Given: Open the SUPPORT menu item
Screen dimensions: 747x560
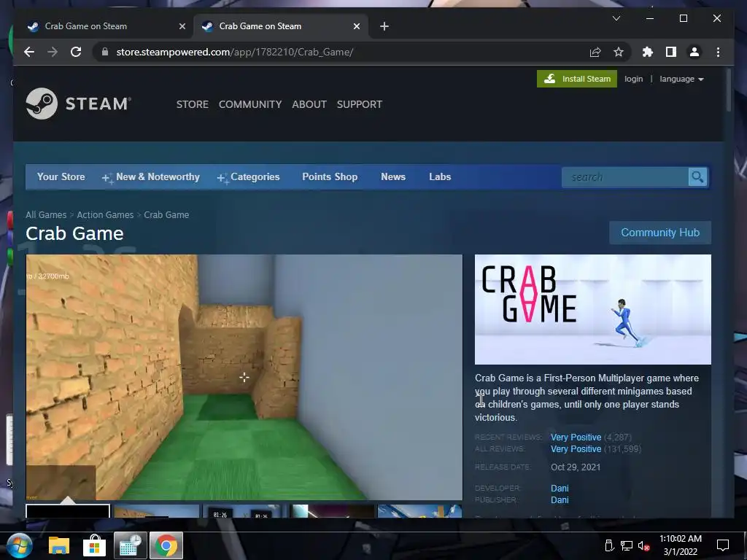Looking at the screenshot, I should click(359, 104).
